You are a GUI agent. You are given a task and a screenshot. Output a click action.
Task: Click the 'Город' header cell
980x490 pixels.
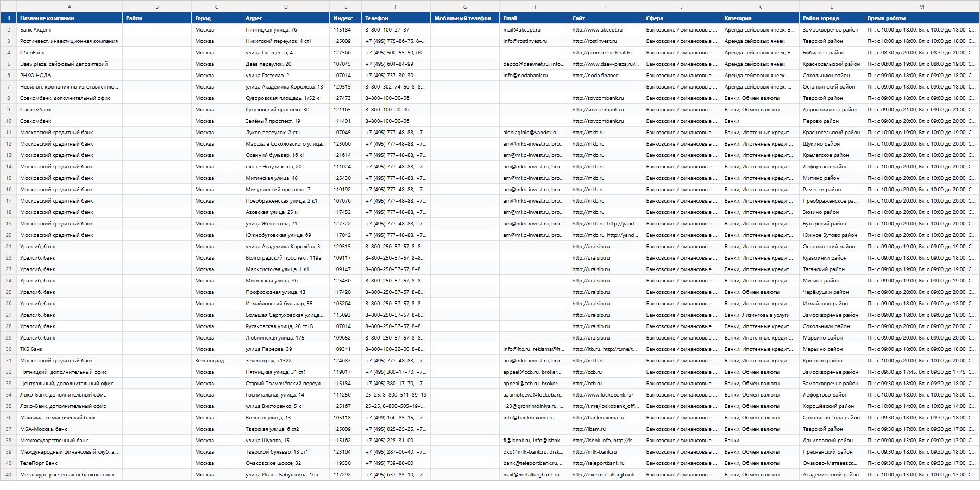217,18
